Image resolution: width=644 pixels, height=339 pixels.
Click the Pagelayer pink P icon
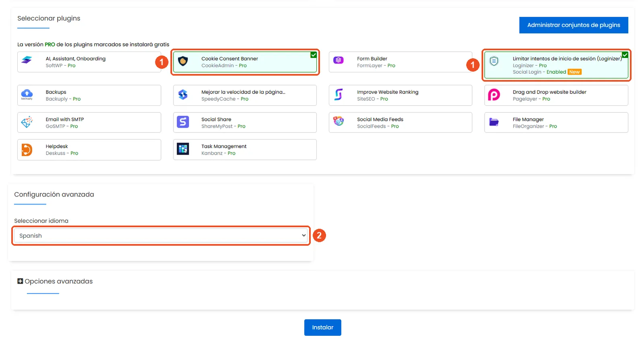point(494,95)
